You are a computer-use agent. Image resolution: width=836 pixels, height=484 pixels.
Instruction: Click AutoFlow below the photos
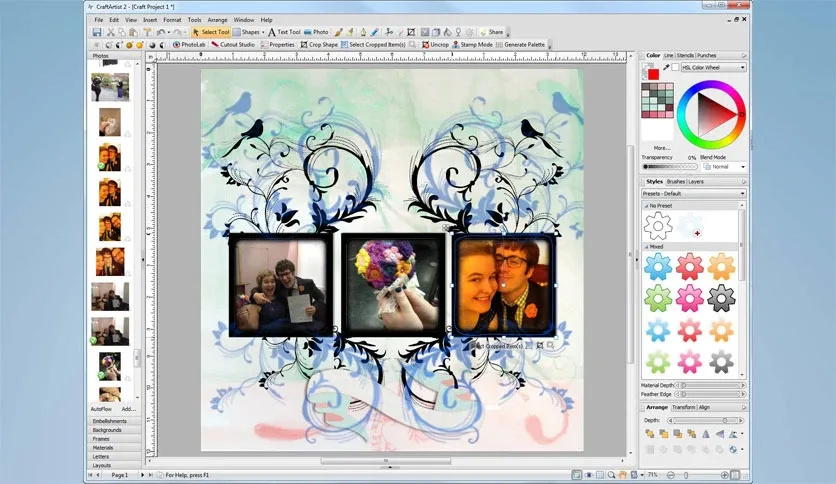pyautogui.click(x=101, y=409)
